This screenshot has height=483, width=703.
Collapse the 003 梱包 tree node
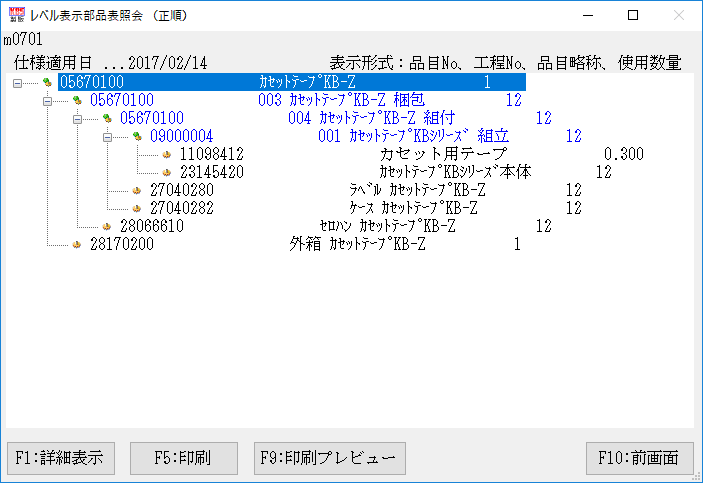tap(47, 101)
